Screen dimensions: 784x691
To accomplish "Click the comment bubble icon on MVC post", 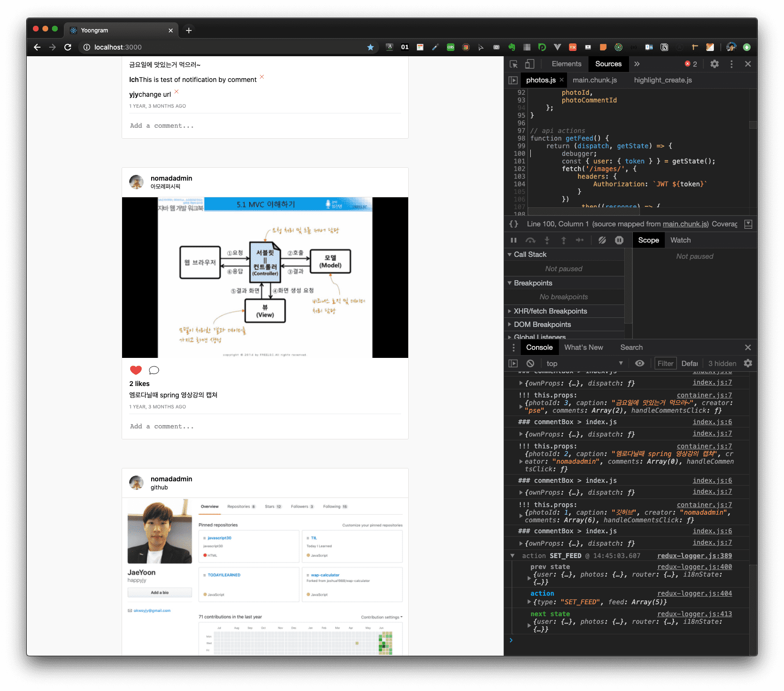I will tap(154, 370).
